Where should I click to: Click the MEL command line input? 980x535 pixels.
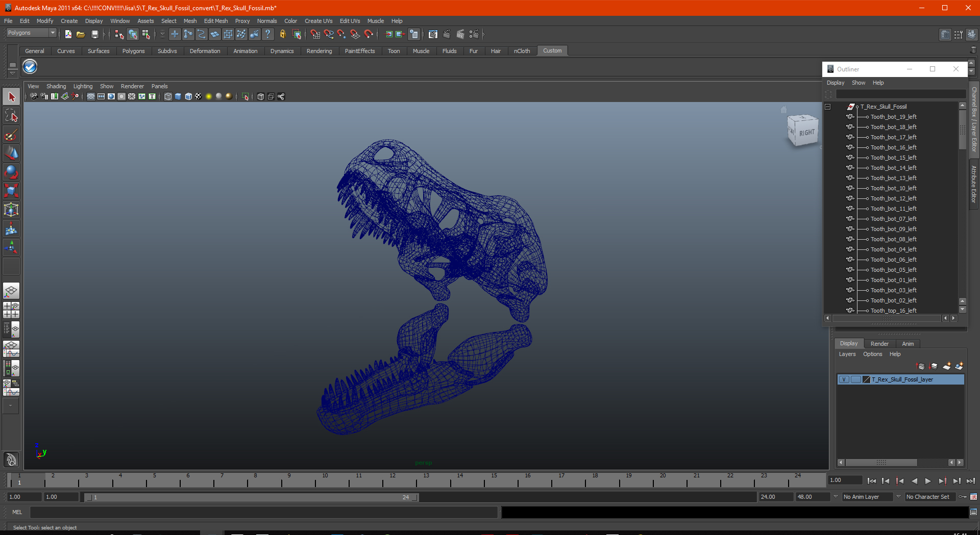tap(264, 512)
